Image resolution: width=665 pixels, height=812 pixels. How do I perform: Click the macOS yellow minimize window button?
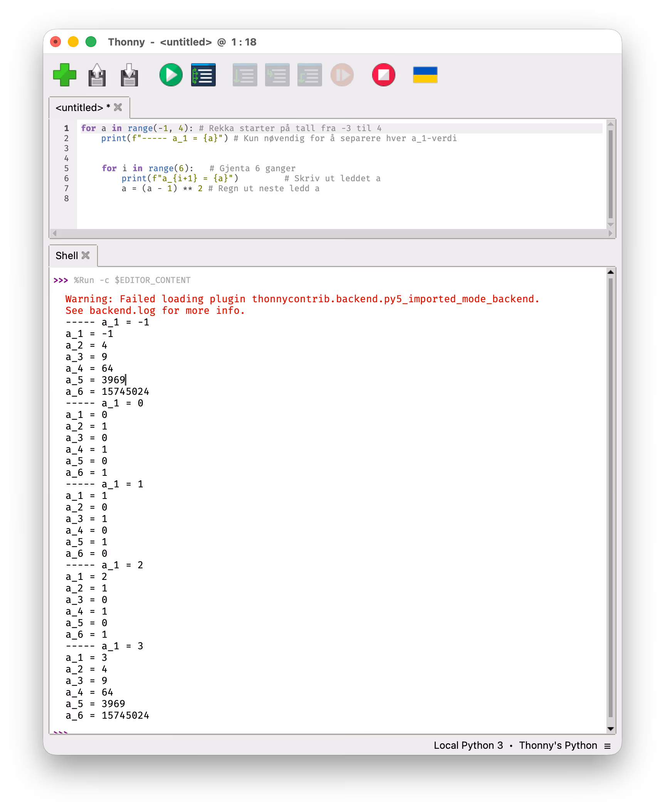[73, 42]
